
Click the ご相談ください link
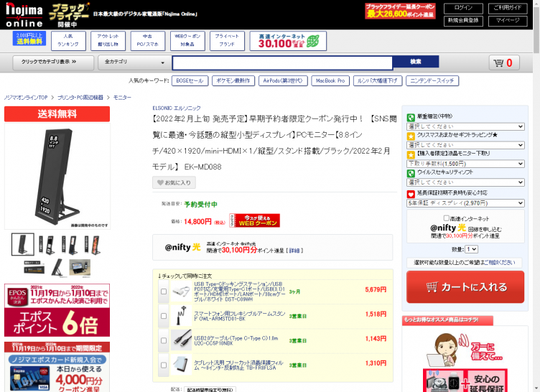point(499,263)
